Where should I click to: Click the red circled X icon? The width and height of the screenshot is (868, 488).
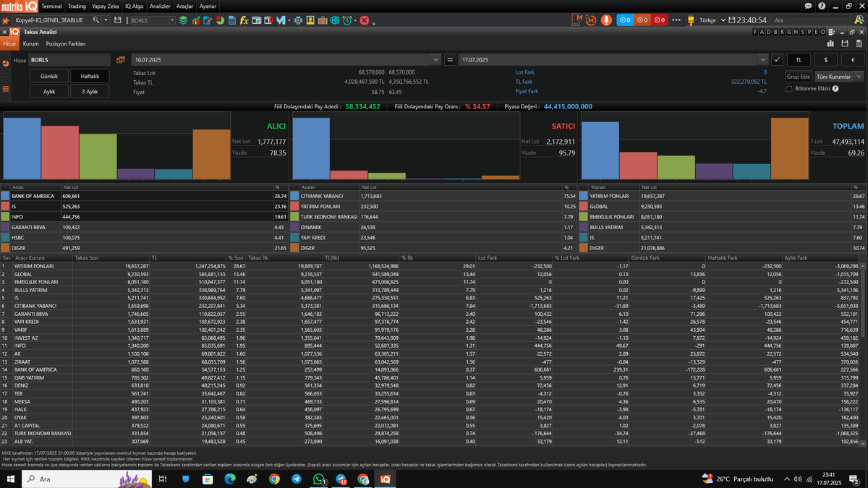[365, 20]
